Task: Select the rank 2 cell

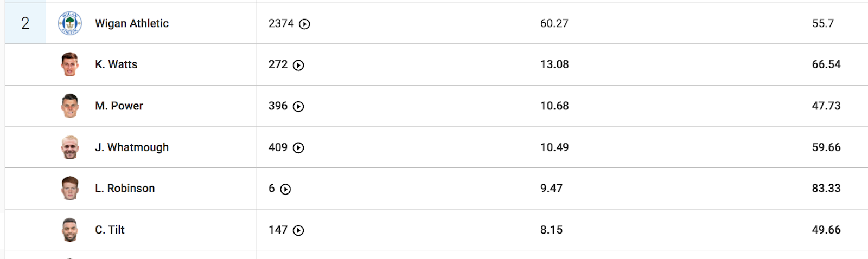Action: pyautogui.click(x=25, y=23)
